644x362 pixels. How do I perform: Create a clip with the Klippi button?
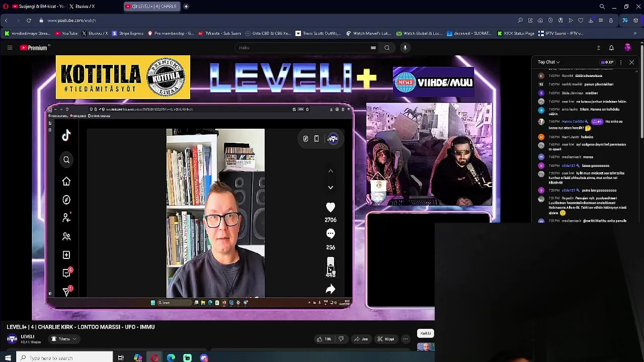pos(386,339)
